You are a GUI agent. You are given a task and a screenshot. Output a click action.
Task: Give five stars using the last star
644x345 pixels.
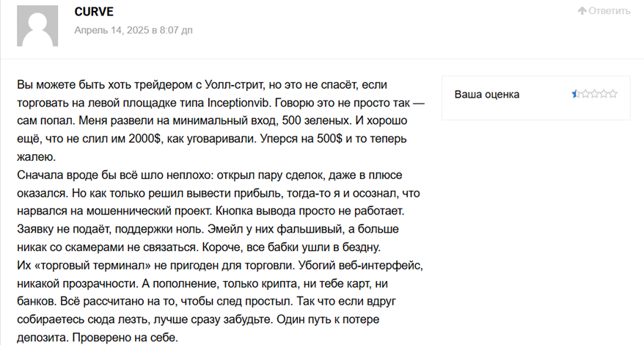click(x=612, y=94)
